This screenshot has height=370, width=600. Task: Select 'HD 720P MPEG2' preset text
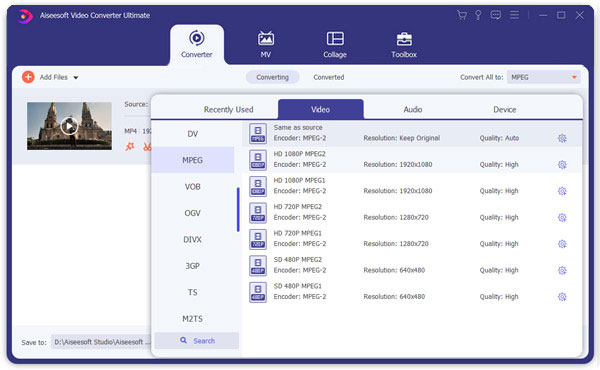[297, 207]
